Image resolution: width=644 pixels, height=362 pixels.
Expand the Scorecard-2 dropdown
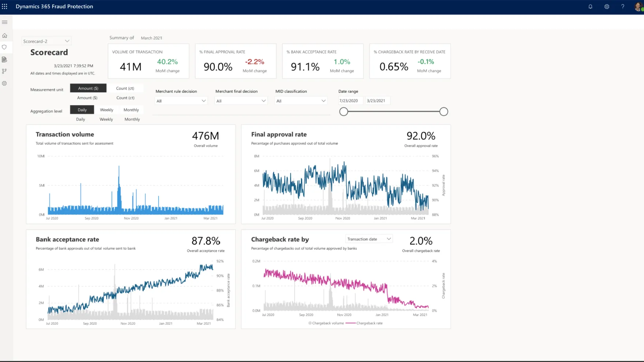[46, 41]
